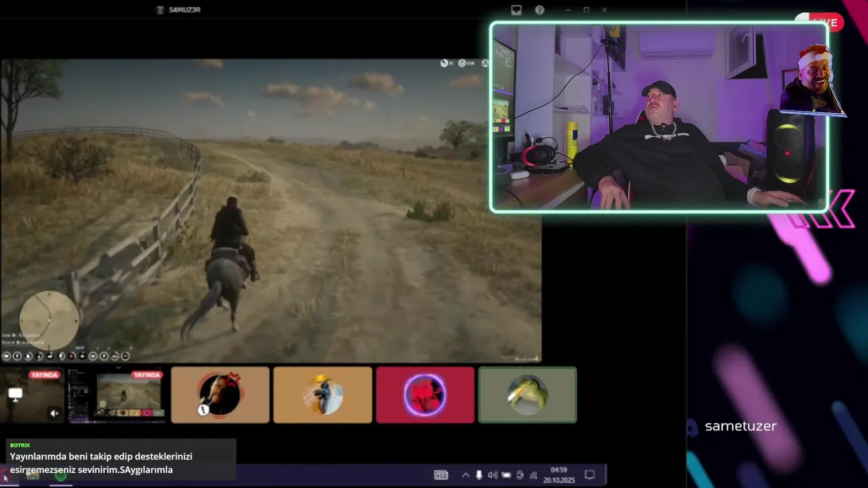Select the red participant tile with purple ring

425,395
